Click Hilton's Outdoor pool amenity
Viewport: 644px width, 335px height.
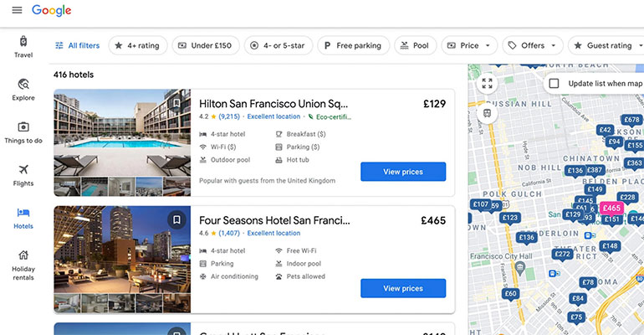(x=225, y=160)
